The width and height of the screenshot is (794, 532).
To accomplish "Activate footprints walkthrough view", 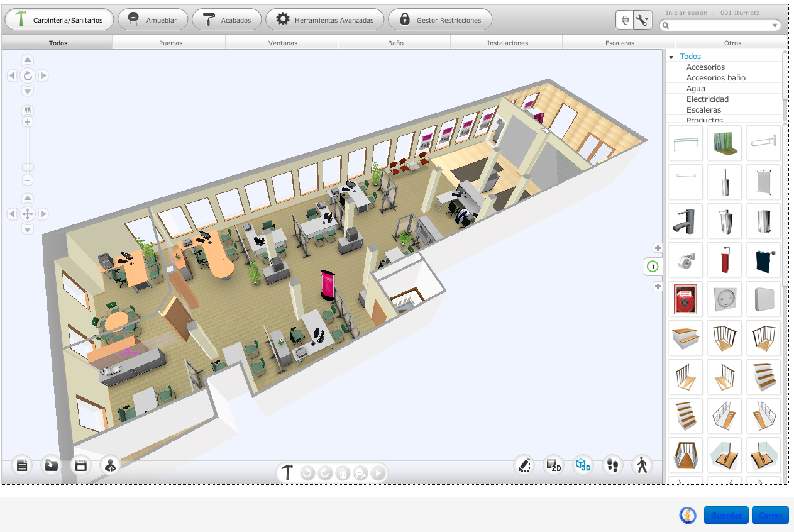I will pyautogui.click(x=612, y=465).
